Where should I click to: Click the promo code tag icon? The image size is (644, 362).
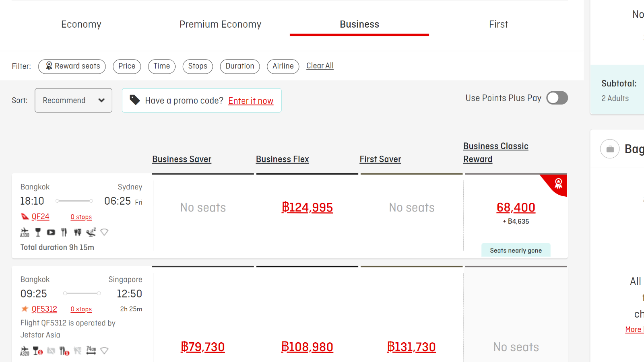135,100
